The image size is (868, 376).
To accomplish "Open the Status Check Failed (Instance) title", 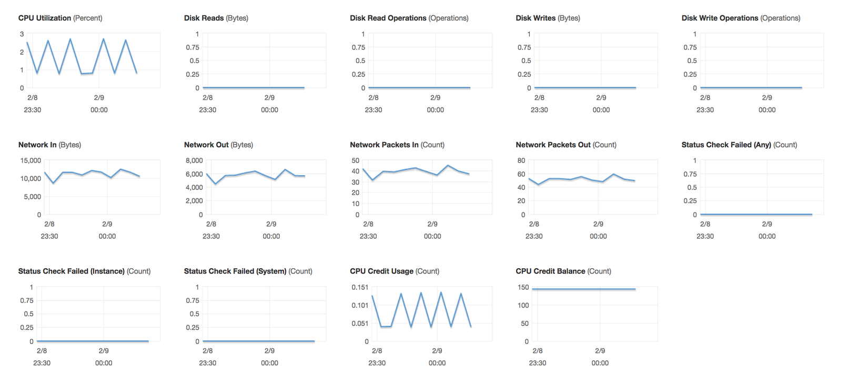I will [72, 271].
